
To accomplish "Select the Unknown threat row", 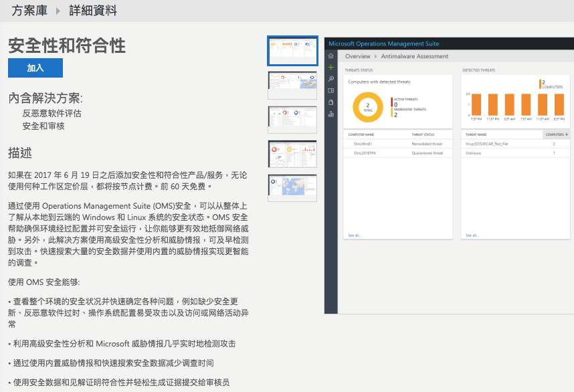I will (x=515, y=153).
